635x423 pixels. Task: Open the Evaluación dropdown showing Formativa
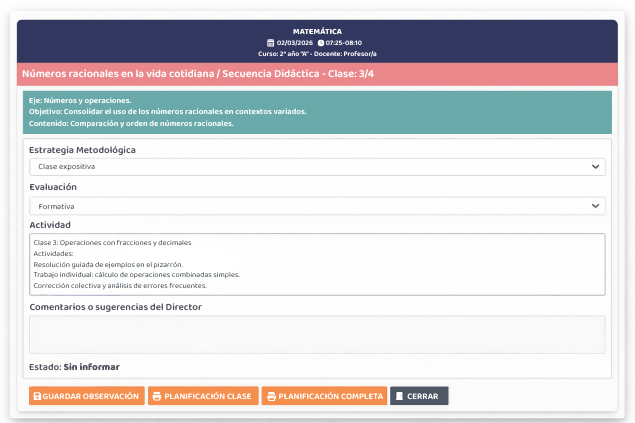(316, 206)
